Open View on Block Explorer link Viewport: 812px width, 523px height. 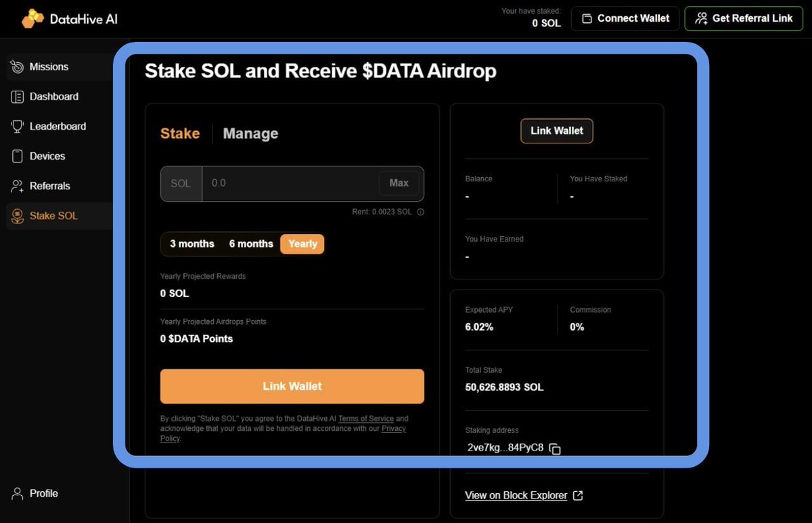click(x=516, y=495)
